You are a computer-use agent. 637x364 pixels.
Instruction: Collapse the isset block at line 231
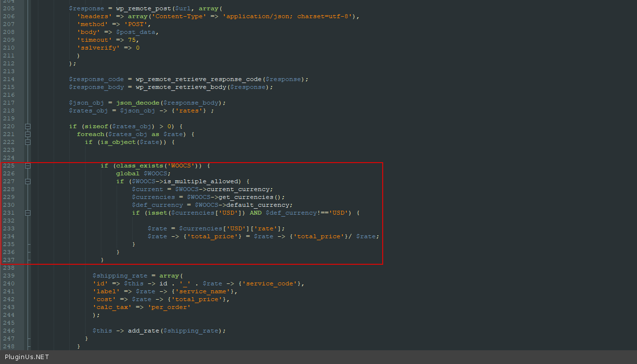28,213
